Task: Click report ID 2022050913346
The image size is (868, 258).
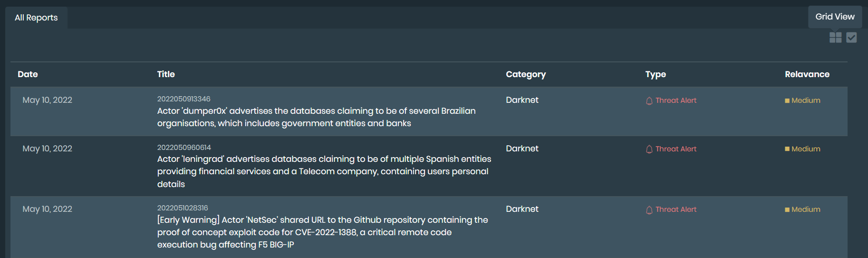Action: (183, 99)
